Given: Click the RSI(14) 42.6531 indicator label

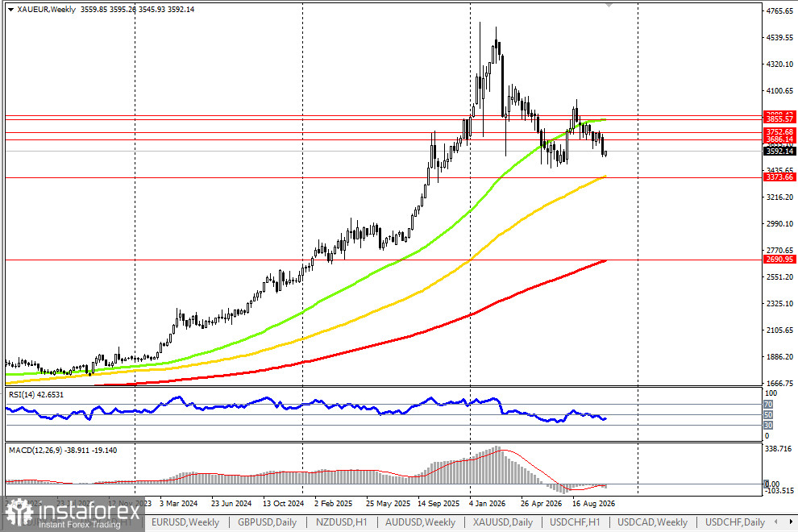Looking at the screenshot, I should click(36, 395).
